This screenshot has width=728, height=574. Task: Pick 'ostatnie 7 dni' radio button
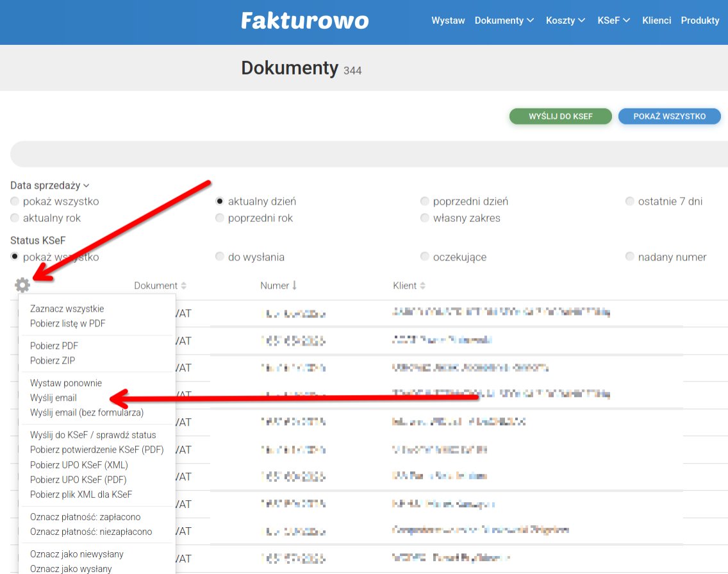point(630,201)
